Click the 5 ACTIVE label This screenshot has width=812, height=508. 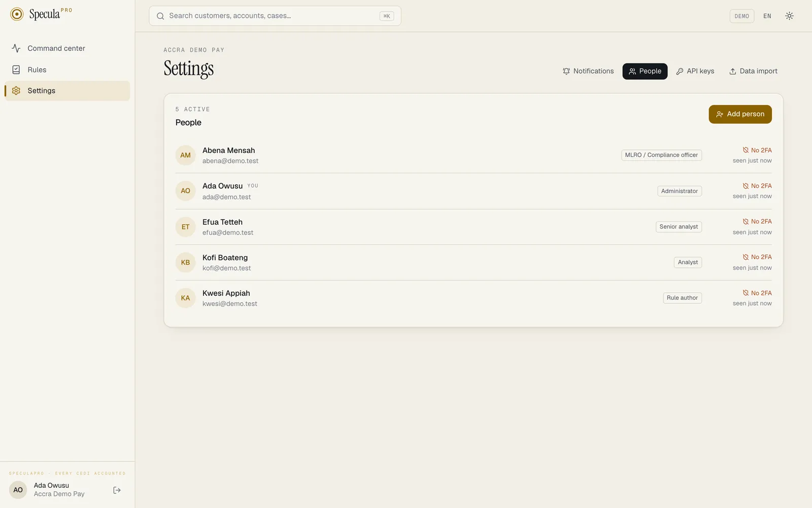(x=192, y=109)
